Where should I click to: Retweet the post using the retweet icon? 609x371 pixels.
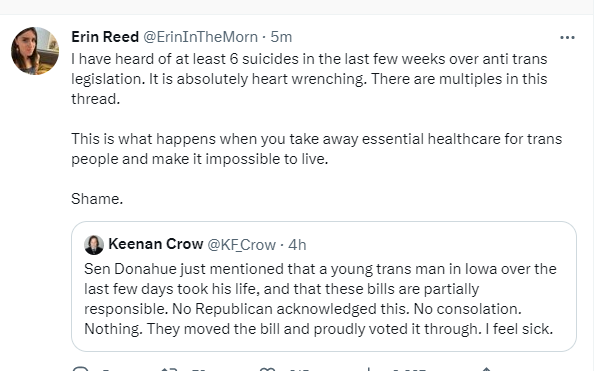[x=170, y=369]
